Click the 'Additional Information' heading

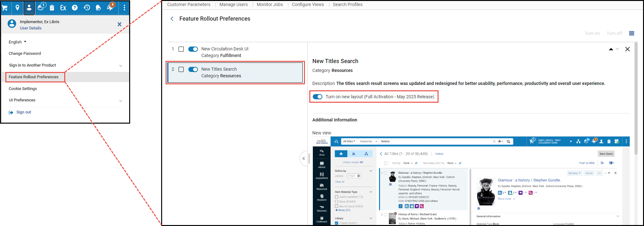point(335,120)
